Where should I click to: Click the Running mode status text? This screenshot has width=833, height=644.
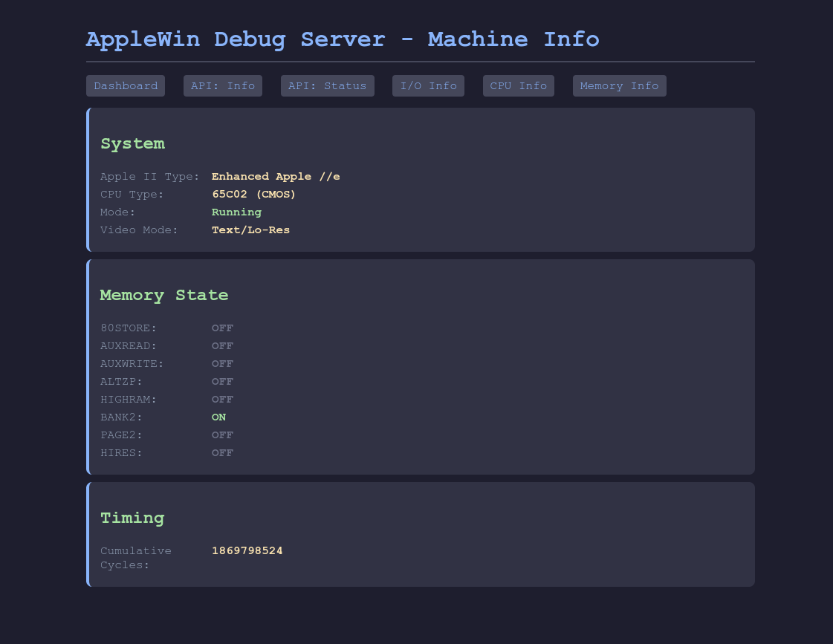(x=236, y=212)
